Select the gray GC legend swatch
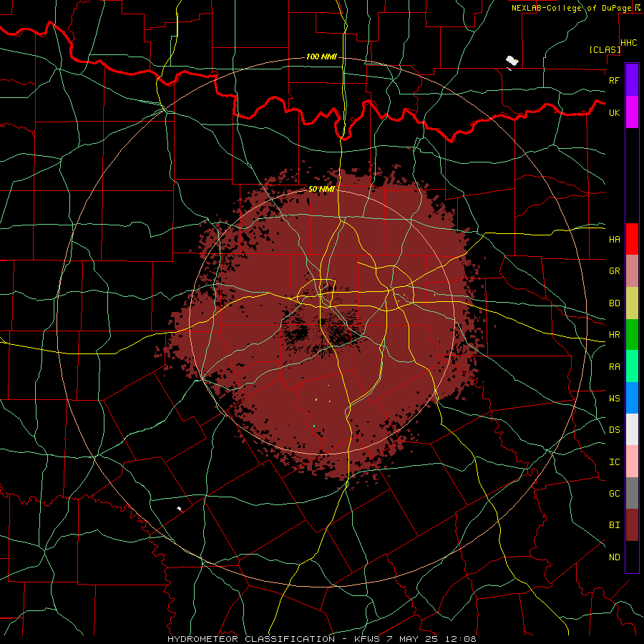Viewport: 644px width, 644px height. [x=632, y=493]
